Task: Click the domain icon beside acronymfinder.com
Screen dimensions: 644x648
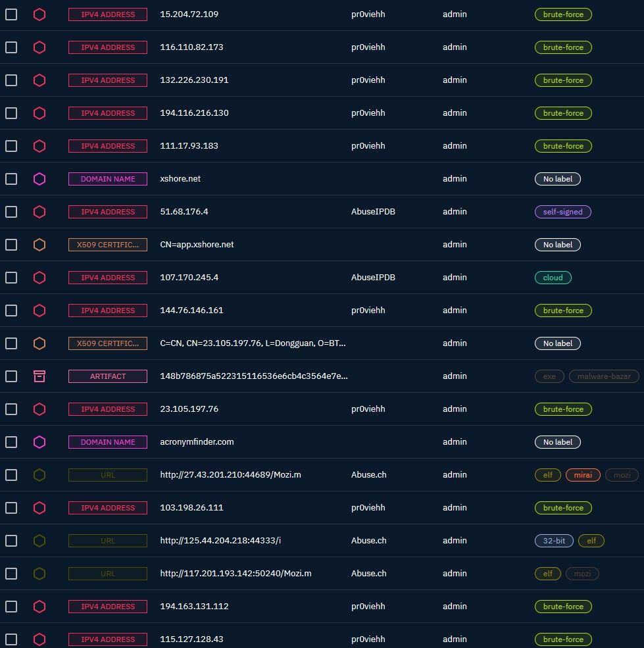Action: coord(39,442)
